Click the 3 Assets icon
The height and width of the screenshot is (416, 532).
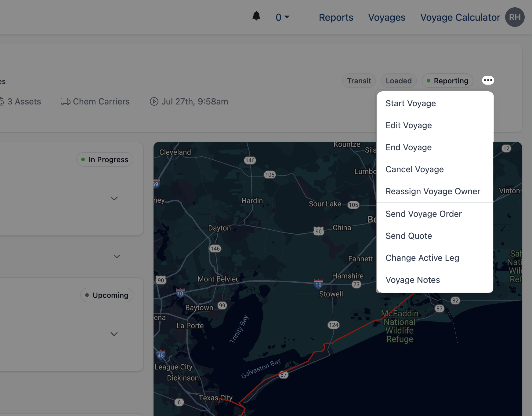2,101
